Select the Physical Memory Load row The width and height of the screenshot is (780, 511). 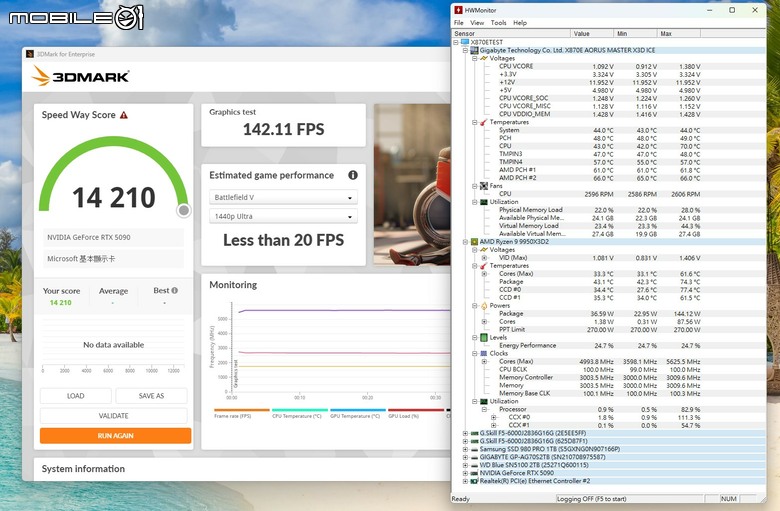(x=600, y=210)
